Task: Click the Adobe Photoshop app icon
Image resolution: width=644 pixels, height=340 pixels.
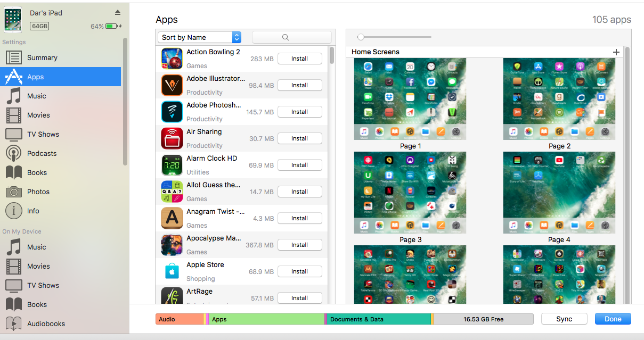Action: click(172, 112)
